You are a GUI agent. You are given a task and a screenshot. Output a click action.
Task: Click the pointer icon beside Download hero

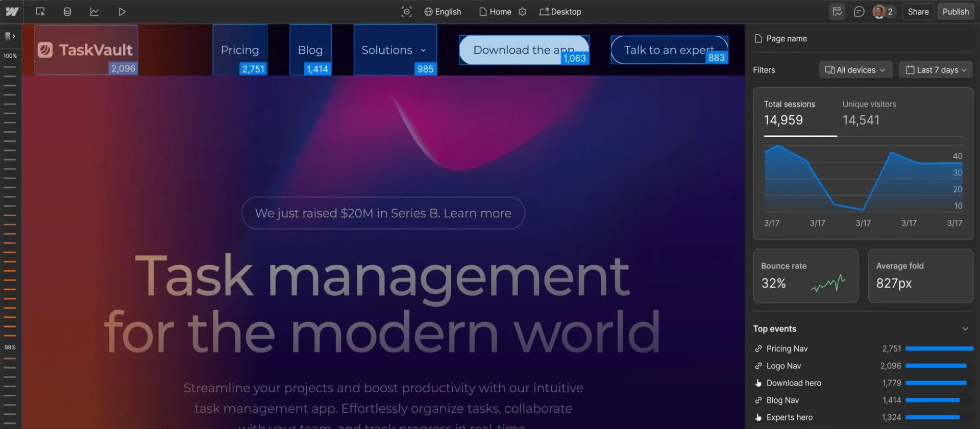pos(758,383)
